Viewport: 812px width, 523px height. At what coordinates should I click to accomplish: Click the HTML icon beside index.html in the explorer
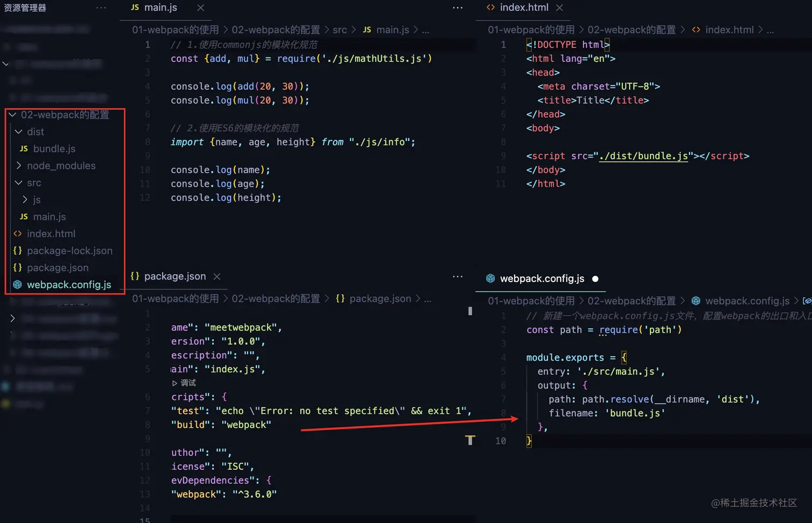tap(18, 234)
